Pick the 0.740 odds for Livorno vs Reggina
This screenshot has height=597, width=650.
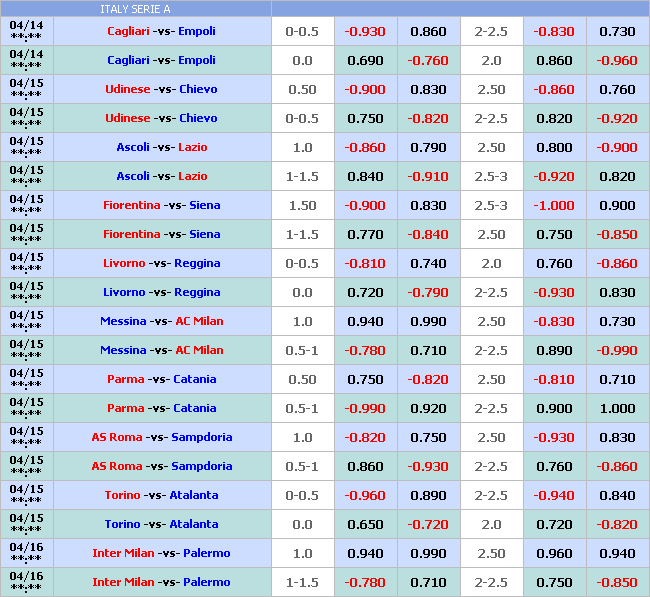tap(428, 263)
